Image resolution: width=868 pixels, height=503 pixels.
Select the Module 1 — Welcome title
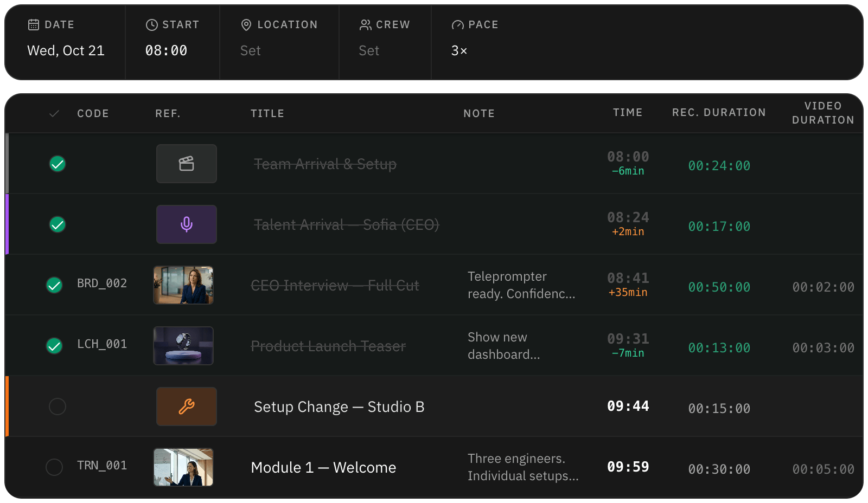pos(323,467)
